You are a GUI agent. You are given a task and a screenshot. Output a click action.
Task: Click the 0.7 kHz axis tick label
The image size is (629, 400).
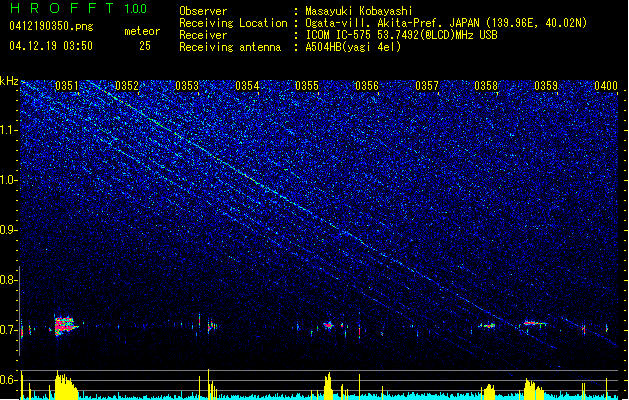[8, 330]
